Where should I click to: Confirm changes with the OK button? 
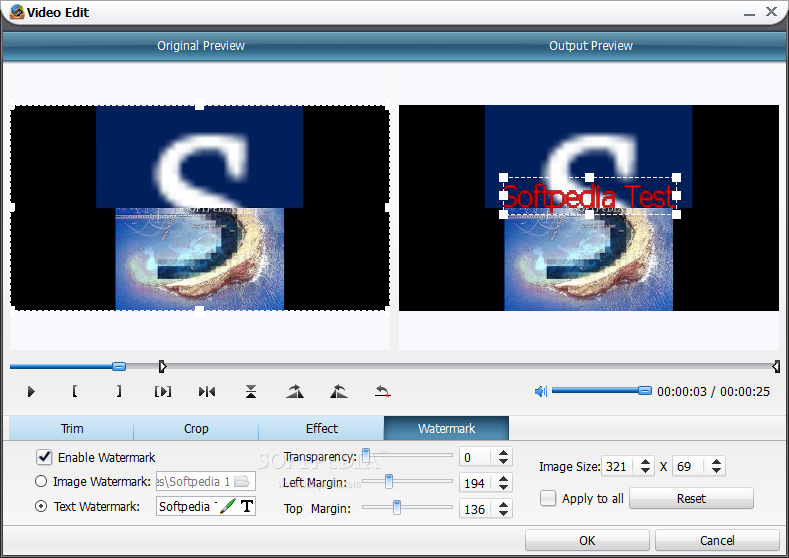click(587, 540)
